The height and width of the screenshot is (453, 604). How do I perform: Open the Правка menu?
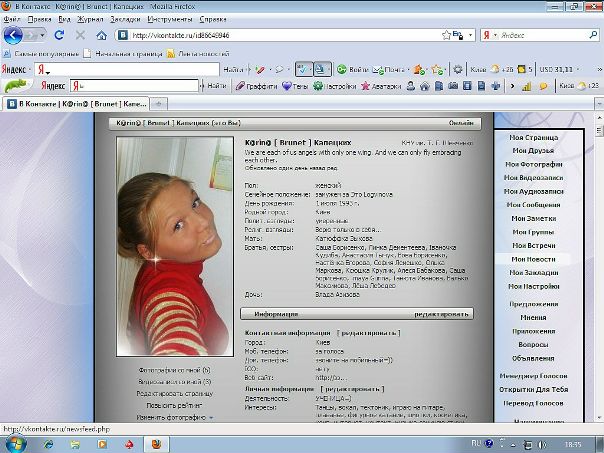point(39,19)
